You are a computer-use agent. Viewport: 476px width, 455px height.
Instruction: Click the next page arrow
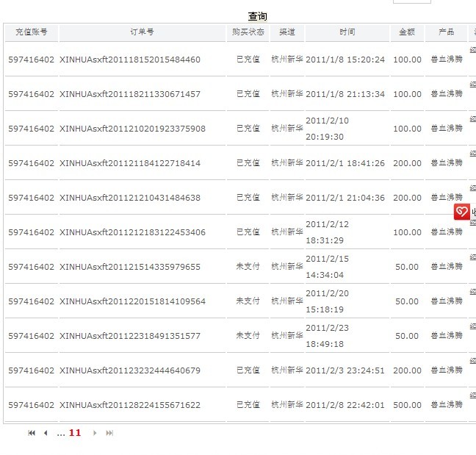point(95,433)
